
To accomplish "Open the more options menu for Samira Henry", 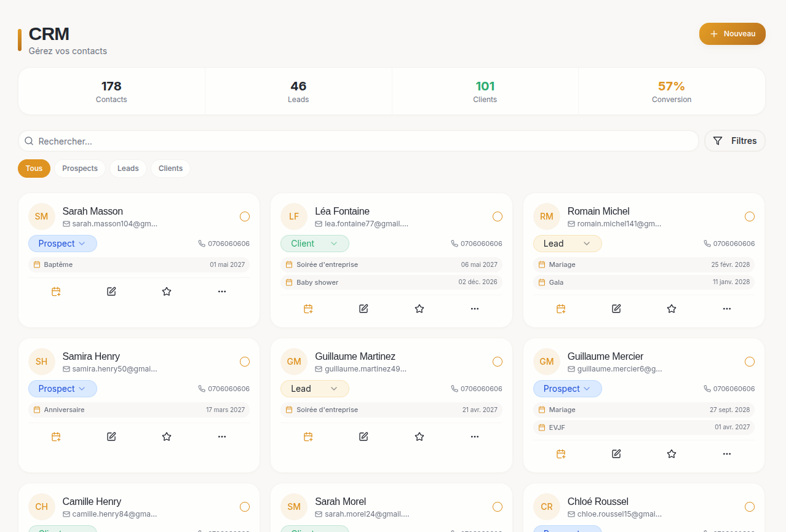I will 222,437.
